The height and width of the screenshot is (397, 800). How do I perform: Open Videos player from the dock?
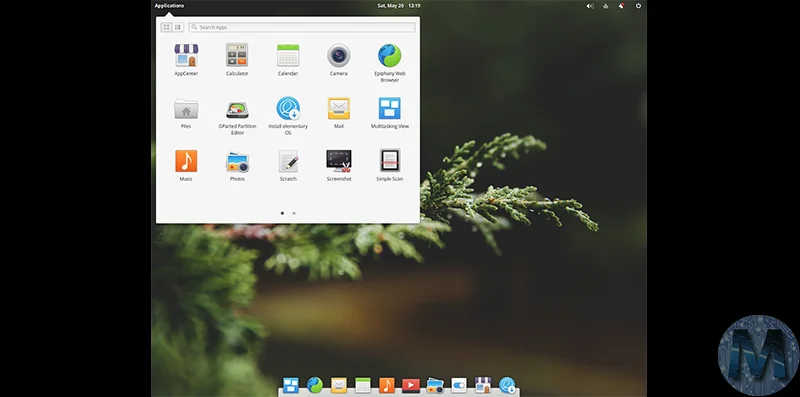click(x=411, y=385)
